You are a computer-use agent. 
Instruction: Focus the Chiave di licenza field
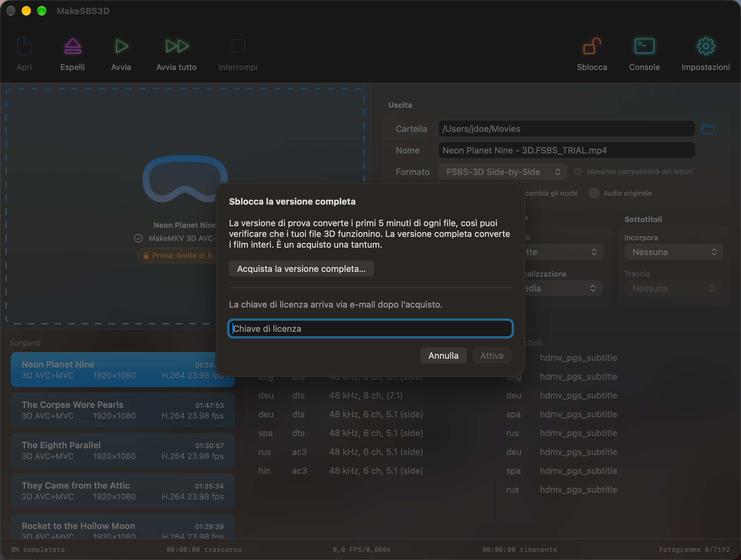(x=370, y=329)
